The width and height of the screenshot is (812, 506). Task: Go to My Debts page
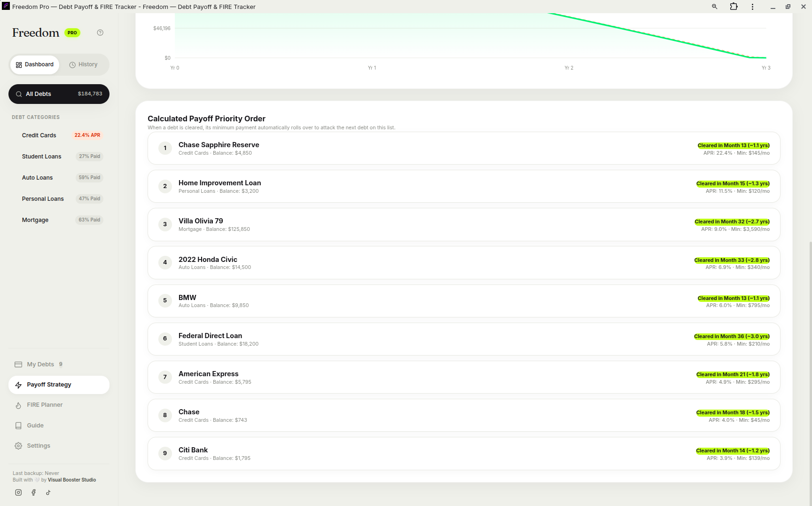[x=59, y=364]
